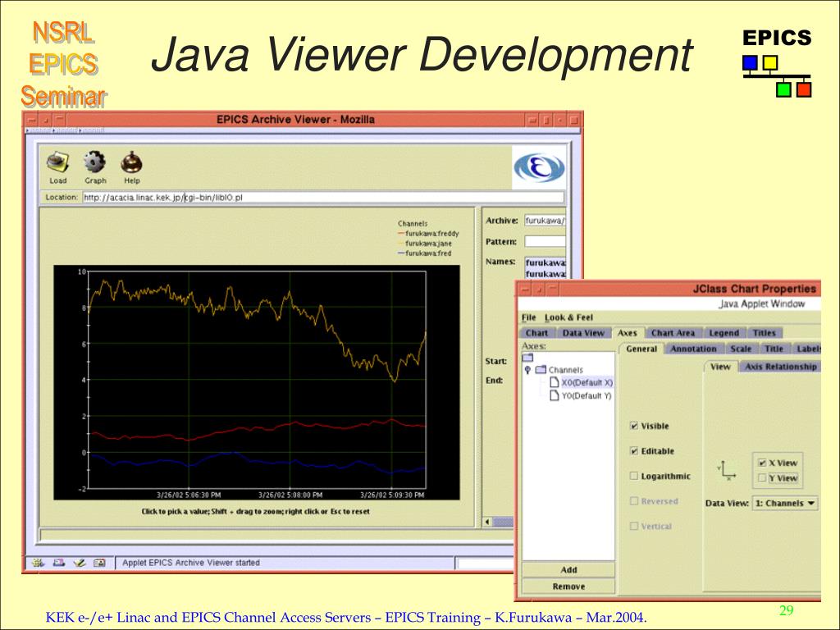Viewport: 840px width, 630px height.
Task: Enable the Logarithmic checkbox
Action: 634,476
